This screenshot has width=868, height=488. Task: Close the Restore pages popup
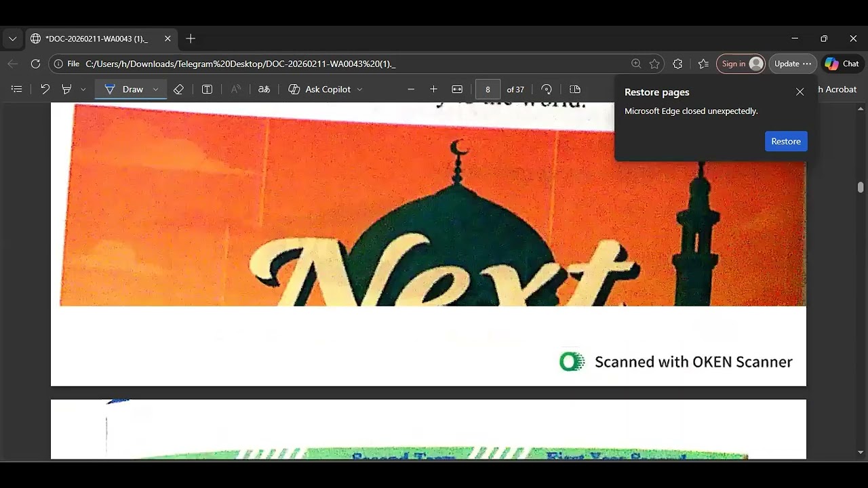click(x=800, y=91)
